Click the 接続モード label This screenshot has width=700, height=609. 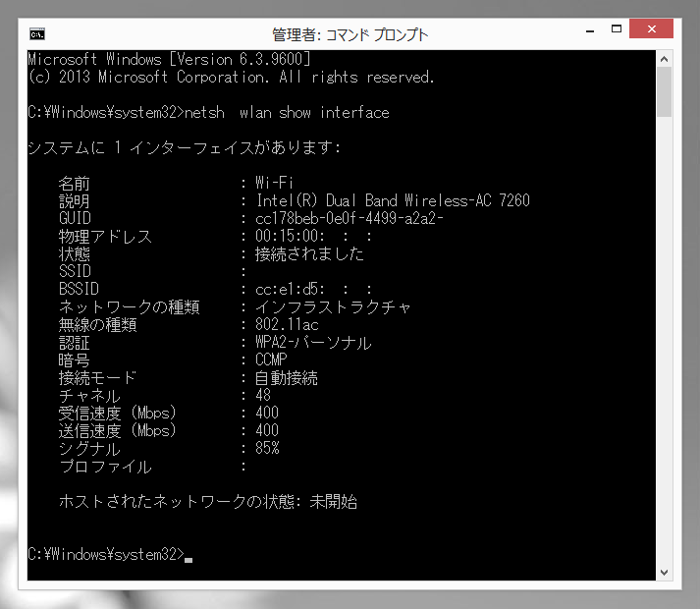[x=97, y=378]
